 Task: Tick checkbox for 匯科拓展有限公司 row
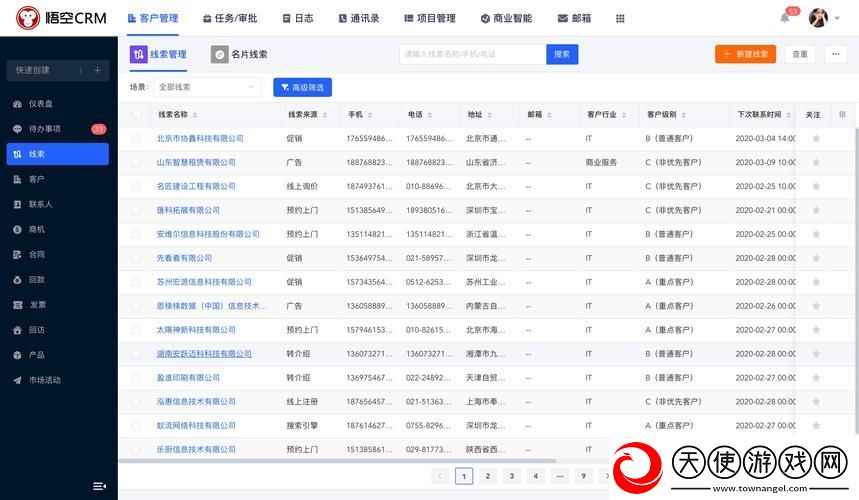[135, 210]
